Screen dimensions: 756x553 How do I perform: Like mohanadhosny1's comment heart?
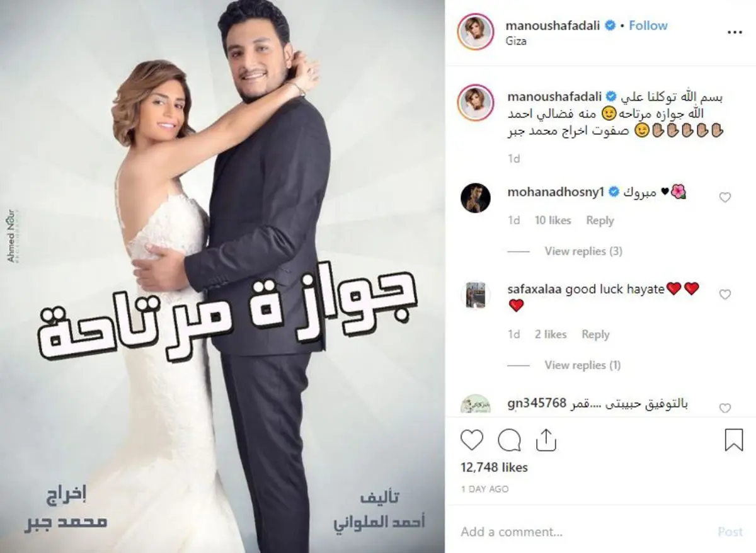725,198
